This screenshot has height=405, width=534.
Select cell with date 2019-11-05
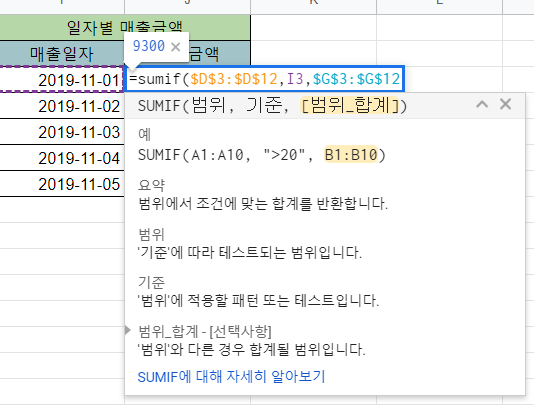61,184
